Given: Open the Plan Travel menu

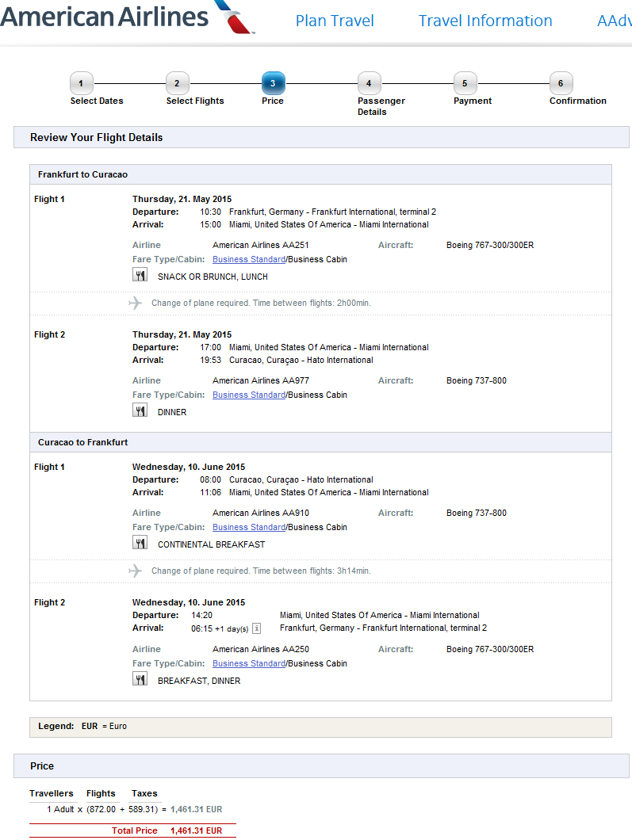Looking at the screenshot, I should tap(335, 21).
